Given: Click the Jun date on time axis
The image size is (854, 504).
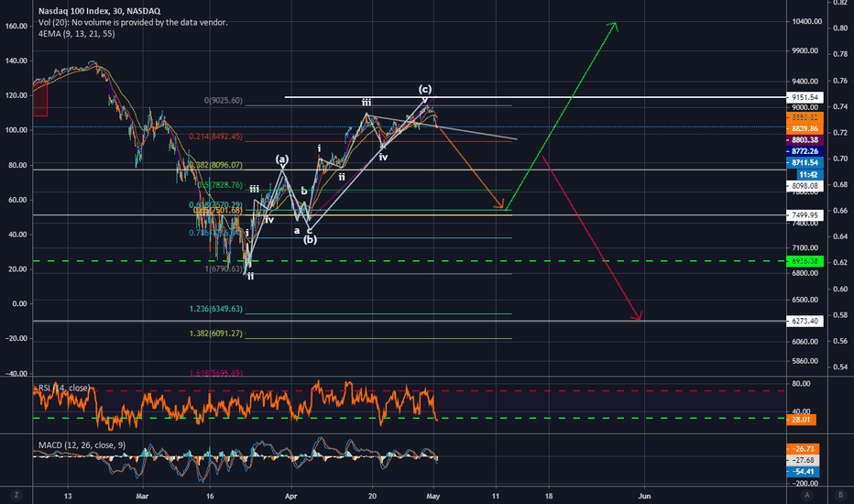Looking at the screenshot, I should [644, 496].
